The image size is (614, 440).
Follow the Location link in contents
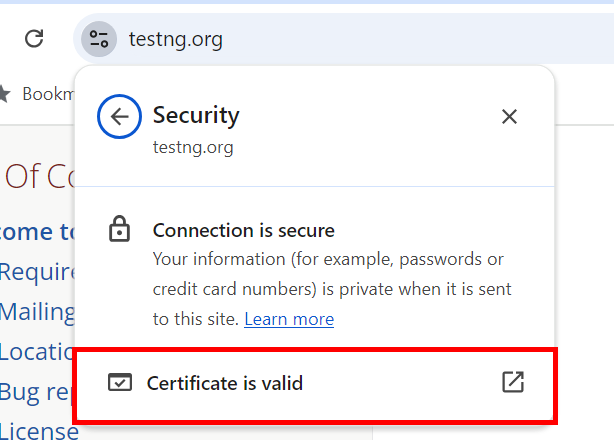(36, 351)
